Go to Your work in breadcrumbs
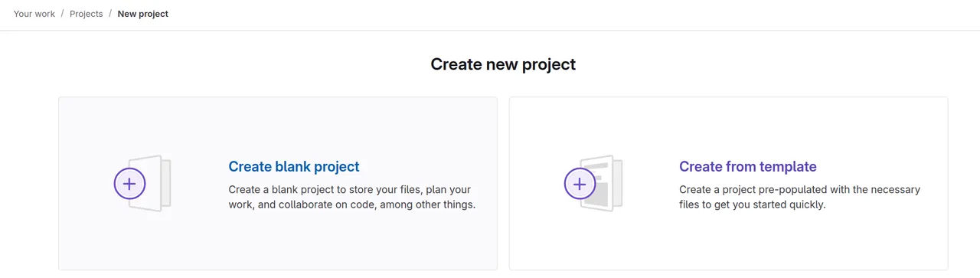 (x=34, y=14)
